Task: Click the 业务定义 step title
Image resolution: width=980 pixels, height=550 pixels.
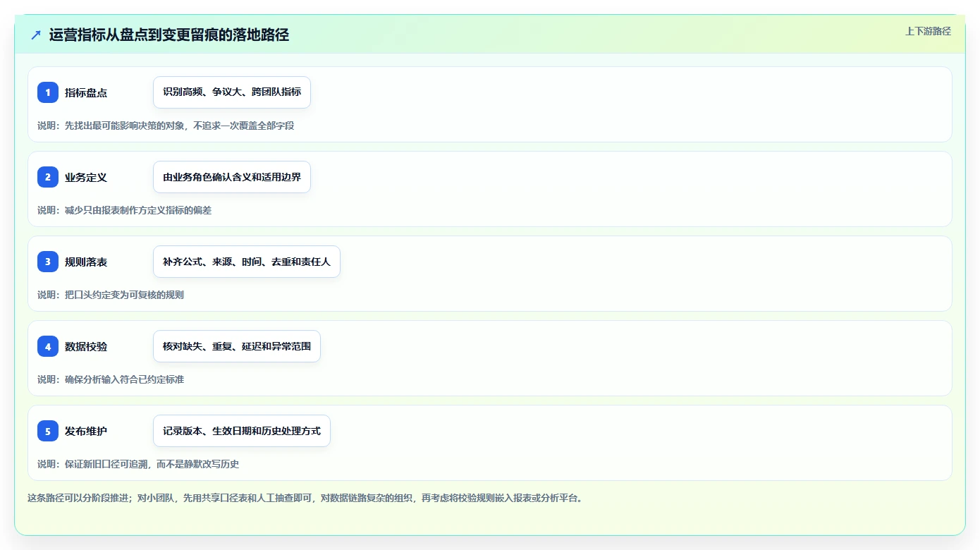Action: [86, 177]
